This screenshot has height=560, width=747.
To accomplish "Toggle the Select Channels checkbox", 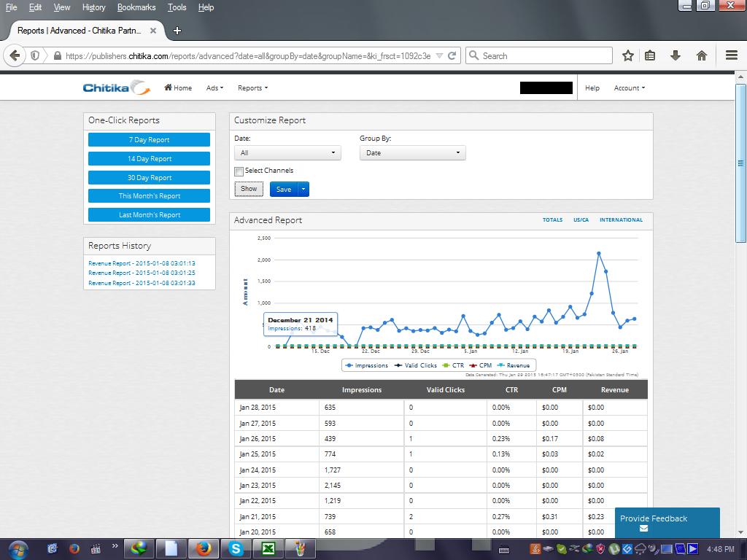I will [239, 171].
